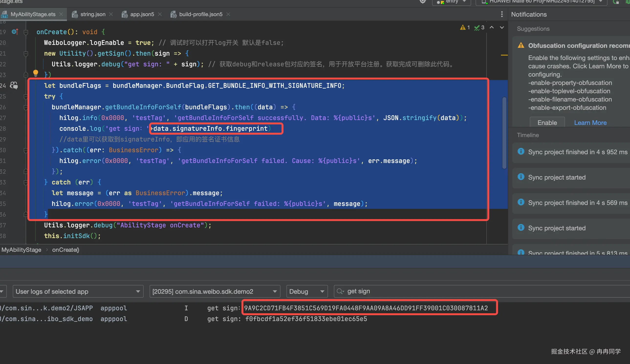This screenshot has width=630, height=364.
Task: Switch to the string.json tab
Action: click(93, 14)
